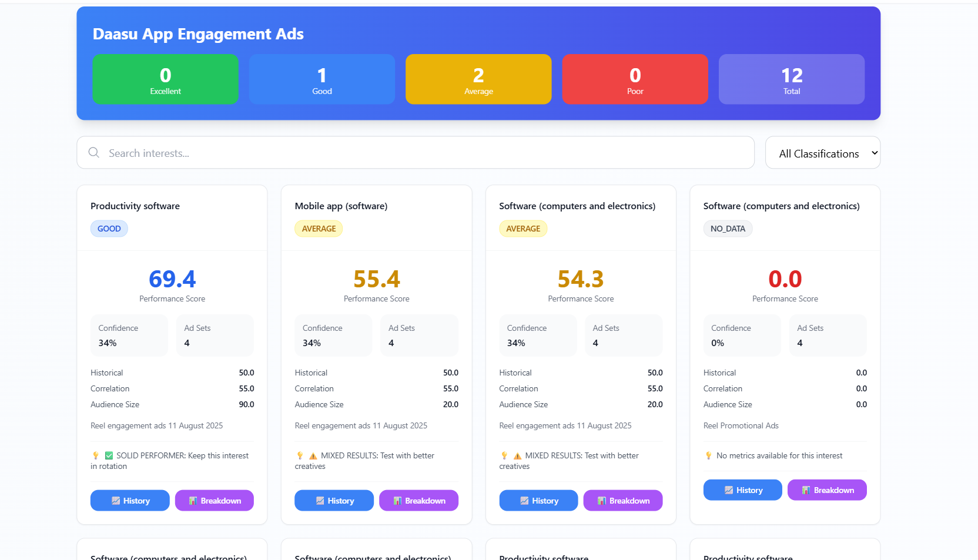Viewport: 978px width, 560px height.
Task: Click the Search interests input field
Action: [x=411, y=153]
